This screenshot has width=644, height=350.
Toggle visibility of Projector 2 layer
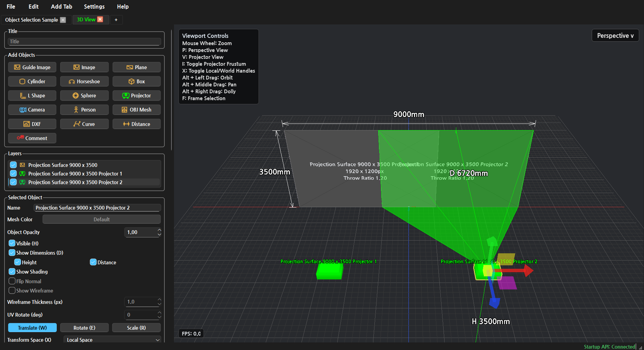[13, 182]
